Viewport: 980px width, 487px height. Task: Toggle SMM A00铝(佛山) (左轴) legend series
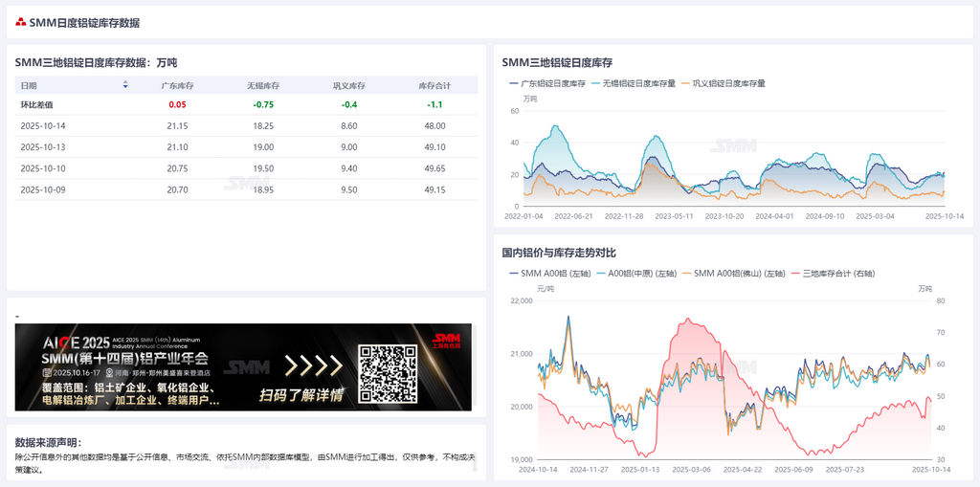(734, 274)
